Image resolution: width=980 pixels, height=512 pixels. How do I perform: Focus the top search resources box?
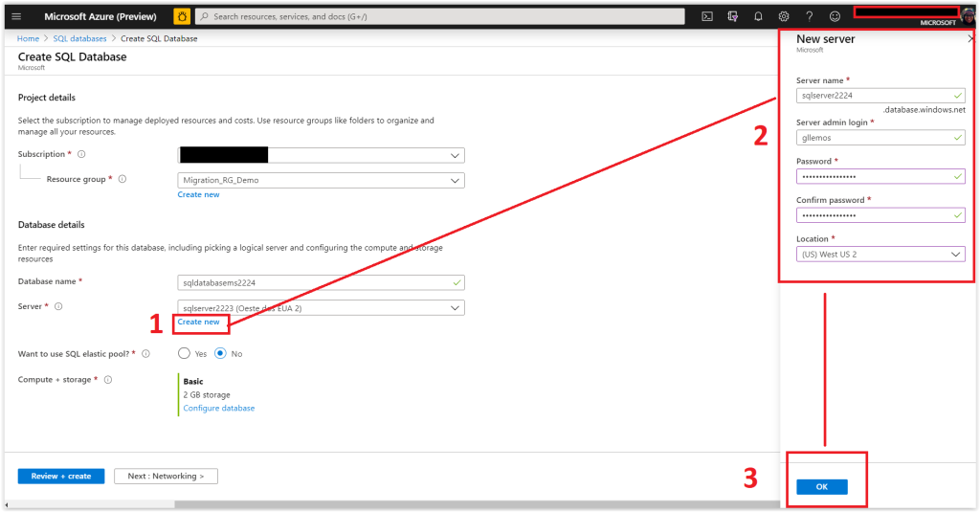(440, 17)
